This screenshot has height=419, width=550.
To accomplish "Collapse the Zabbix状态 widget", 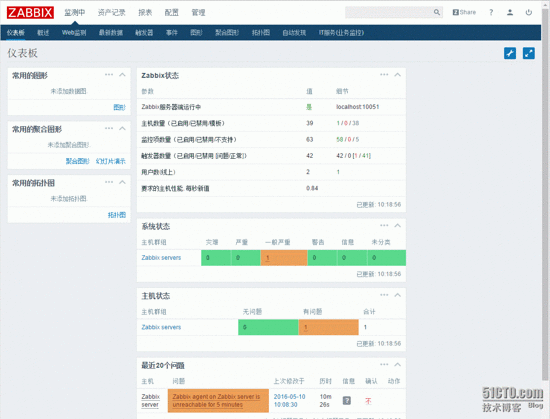I will [398, 75].
